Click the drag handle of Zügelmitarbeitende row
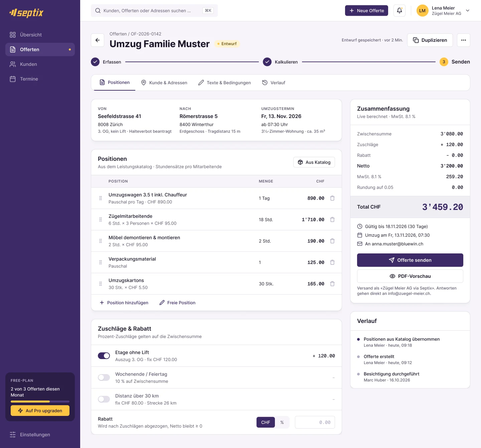Screen dimensions: 481x448 tap(101, 220)
